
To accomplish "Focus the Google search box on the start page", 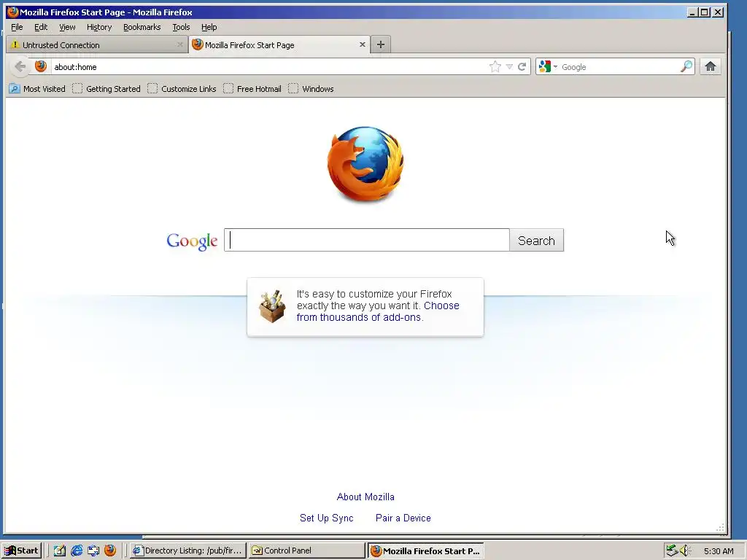I will tap(367, 240).
